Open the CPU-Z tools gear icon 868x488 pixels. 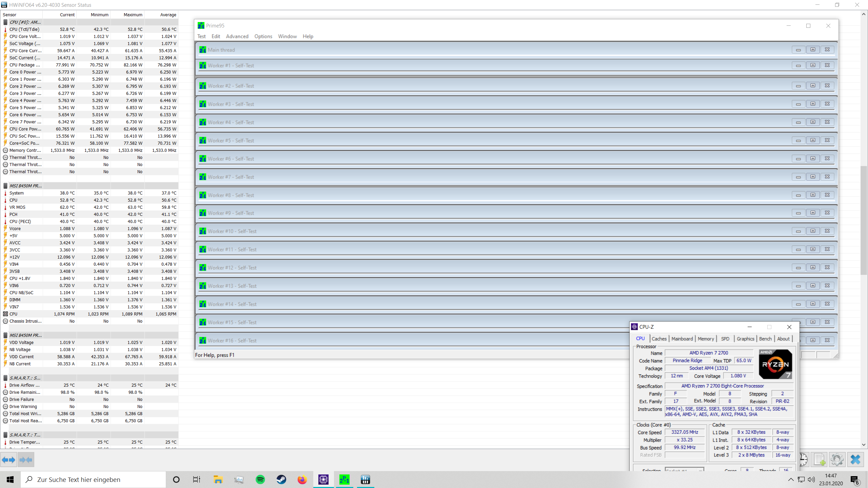(837, 460)
